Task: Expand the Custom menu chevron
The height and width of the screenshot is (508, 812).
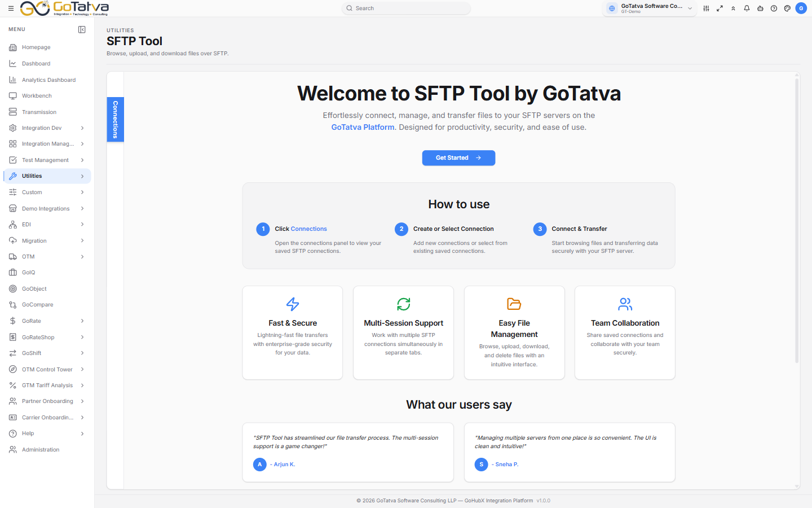Action: pyautogui.click(x=82, y=192)
